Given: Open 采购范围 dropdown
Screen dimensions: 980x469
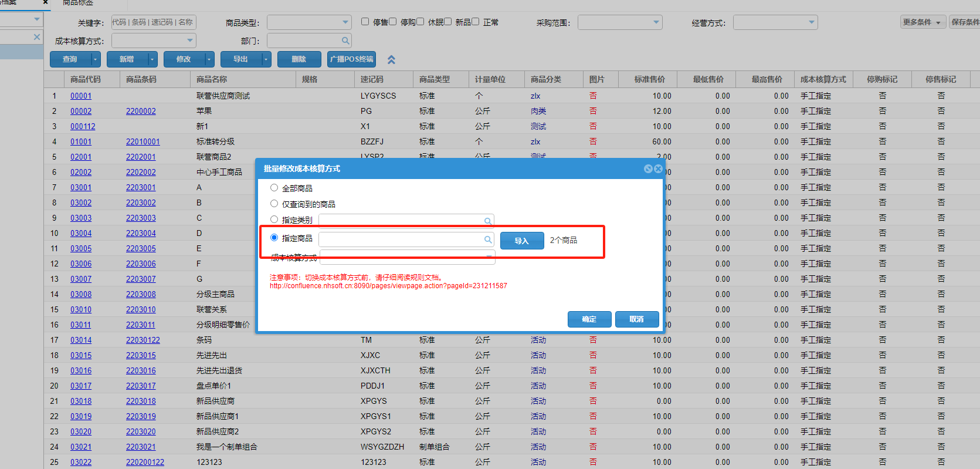Looking at the screenshot, I should point(656,22).
